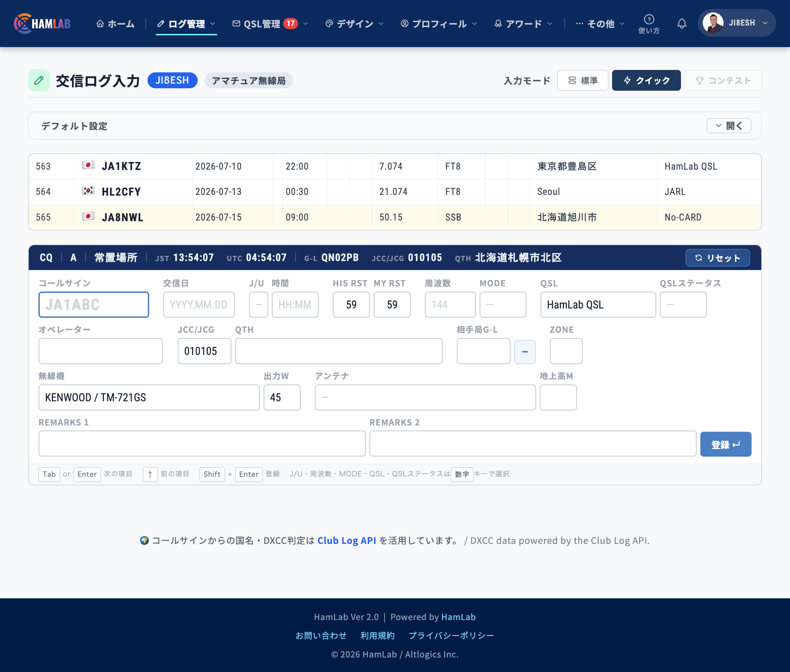790x672 pixels.
Task: Click the minus button beside 相手局G-L
Action: click(525, 352)
